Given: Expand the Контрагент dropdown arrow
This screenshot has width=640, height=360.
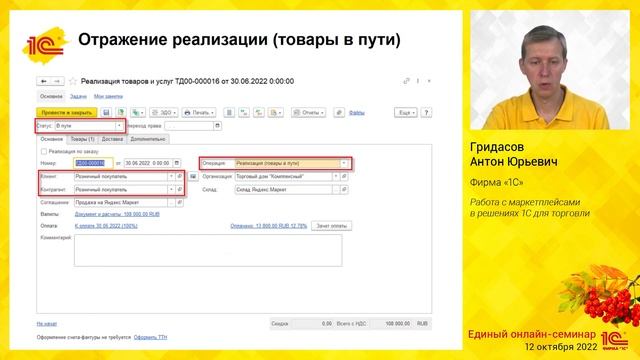Looking at the screenshot, I should [171, 189].
